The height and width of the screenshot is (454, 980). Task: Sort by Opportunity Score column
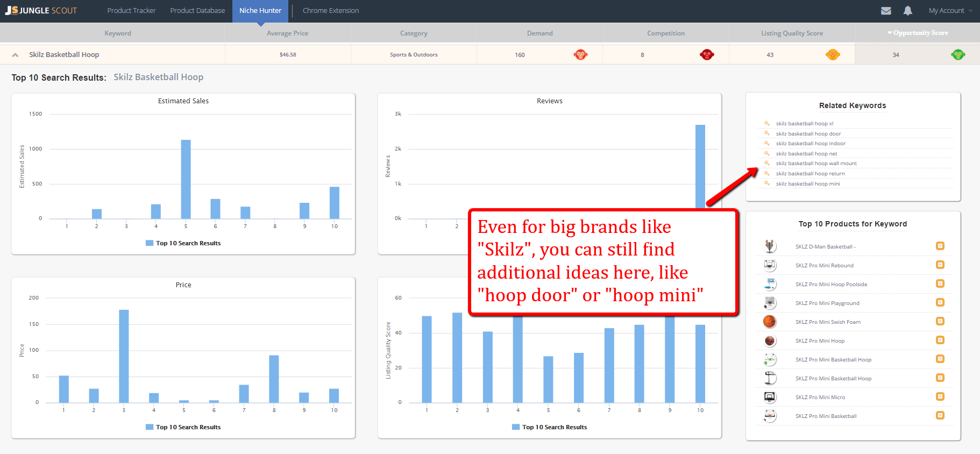(x=920, y=33)
